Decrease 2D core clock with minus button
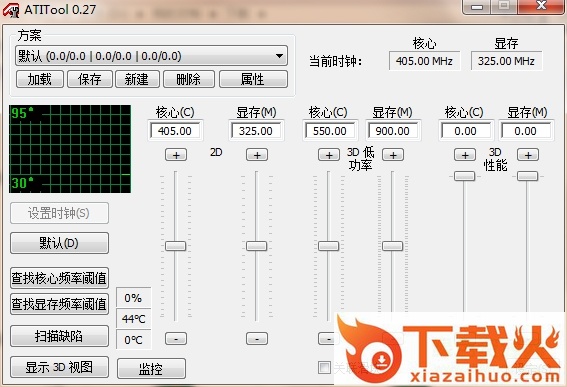Image resolution: width=567 pixels, height=387 pixels. (176, 339)
